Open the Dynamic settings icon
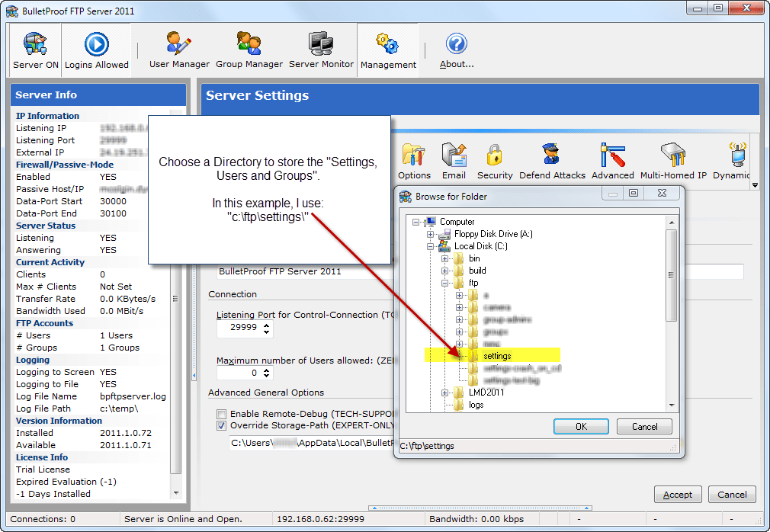770x532 pixels. point(731,161)
